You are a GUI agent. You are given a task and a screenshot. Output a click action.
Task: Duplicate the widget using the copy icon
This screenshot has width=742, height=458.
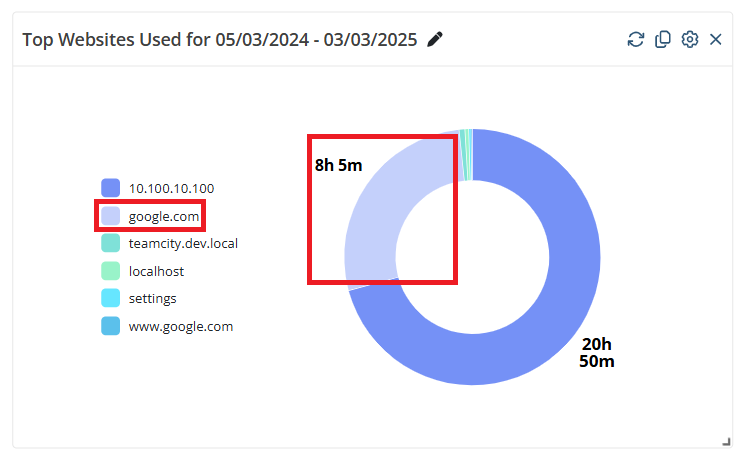(662, 39)
